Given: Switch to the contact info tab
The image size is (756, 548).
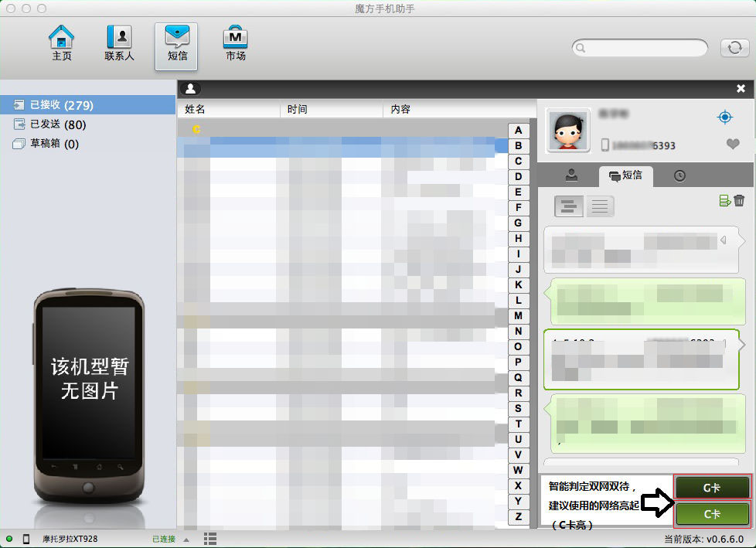Looking at the screenshot, I should point(571,175).
